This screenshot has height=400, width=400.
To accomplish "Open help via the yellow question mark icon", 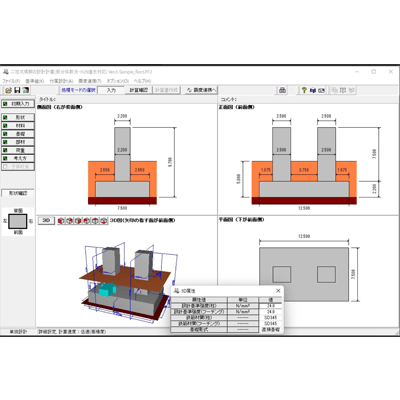I will point(304,90).
